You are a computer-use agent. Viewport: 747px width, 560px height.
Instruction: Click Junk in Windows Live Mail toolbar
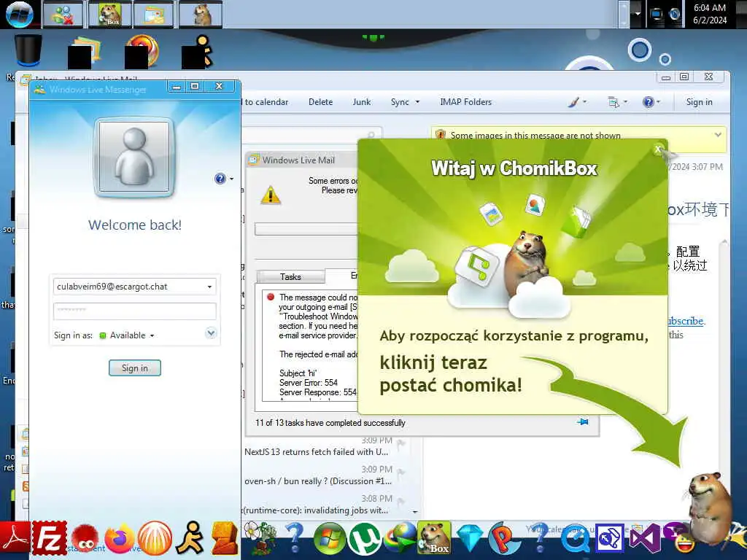(362, 102)
